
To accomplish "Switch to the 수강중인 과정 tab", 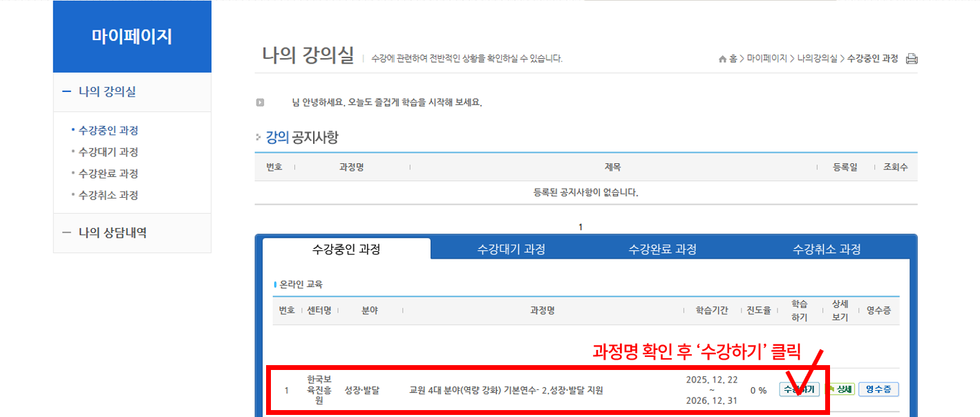I will 346,249.
